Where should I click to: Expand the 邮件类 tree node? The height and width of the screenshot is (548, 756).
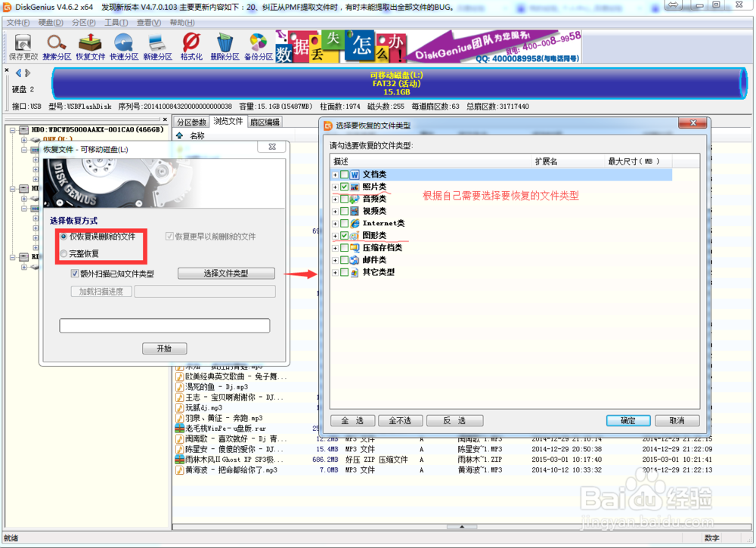point(335,260)
